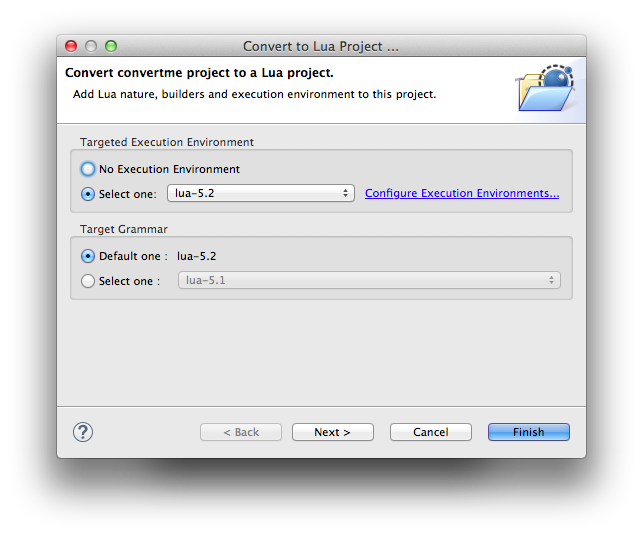
Task: Open the help question mark icon
Action: coord(83,432)
